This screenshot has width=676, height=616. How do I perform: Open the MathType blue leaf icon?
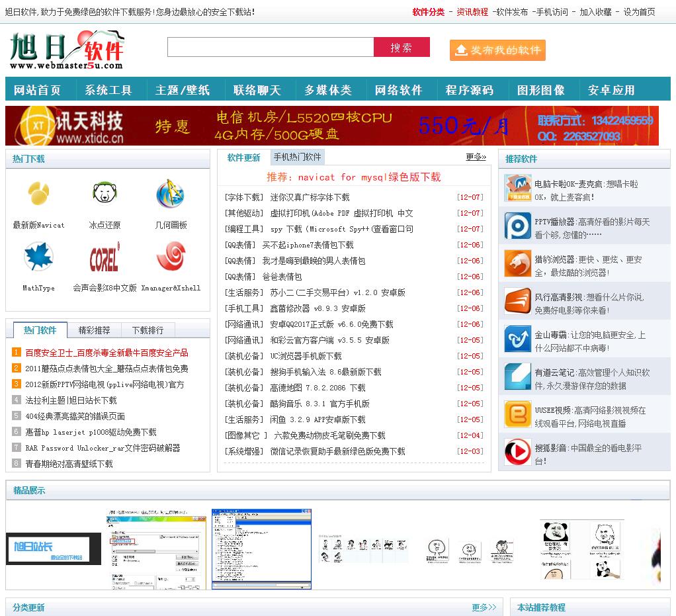point(39,256)
